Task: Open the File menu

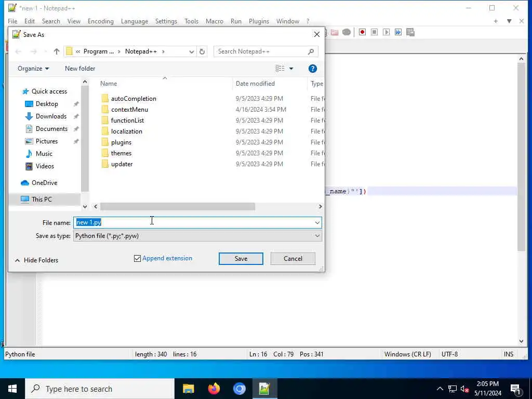Action: pyautogui.click(x=12, y=21)
